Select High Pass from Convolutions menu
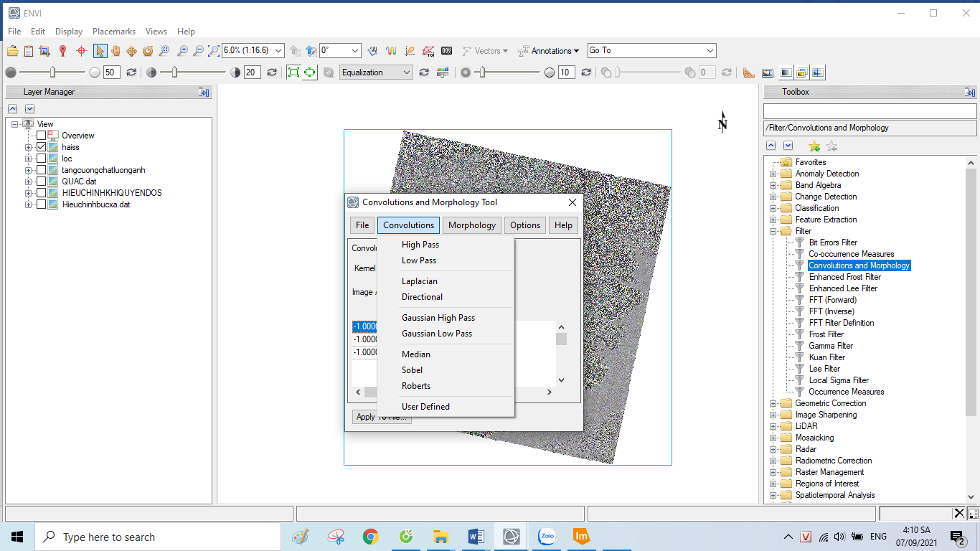 pyautogui.click(x=420, y=245)
